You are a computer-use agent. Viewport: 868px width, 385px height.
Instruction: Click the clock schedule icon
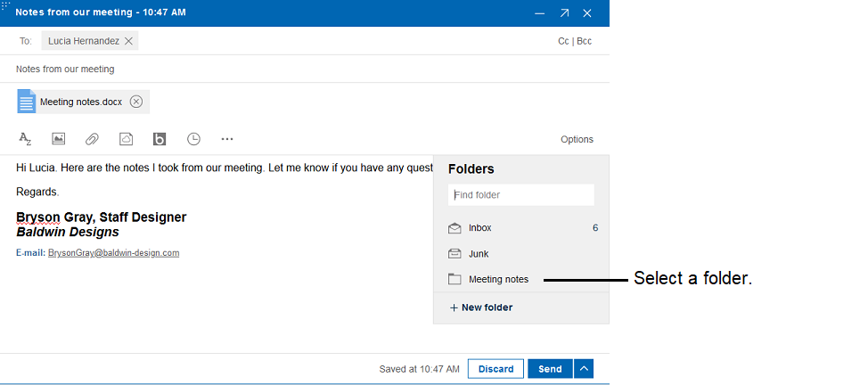tap(193, 139)
